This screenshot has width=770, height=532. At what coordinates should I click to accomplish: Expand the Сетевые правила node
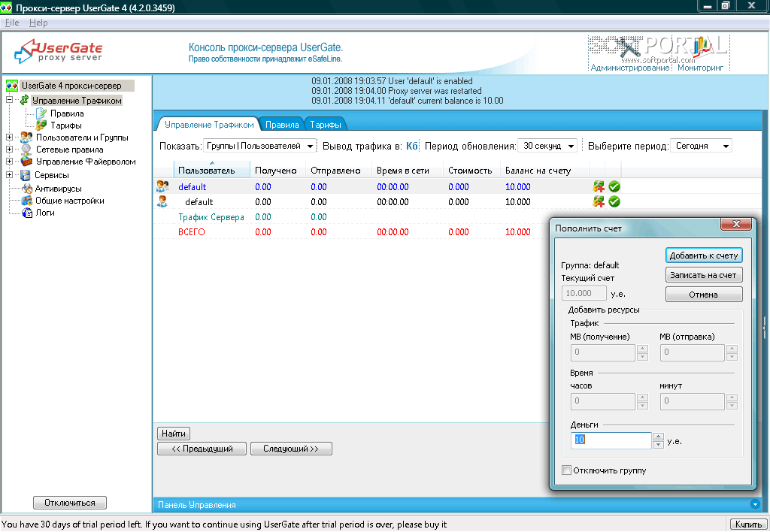(x=9, y=150)
